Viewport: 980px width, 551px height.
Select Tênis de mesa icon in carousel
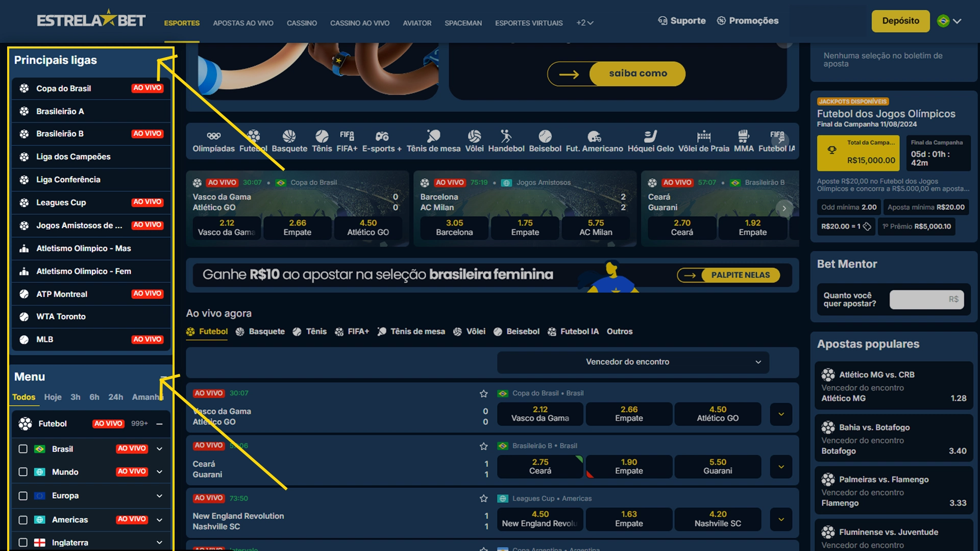433,141
